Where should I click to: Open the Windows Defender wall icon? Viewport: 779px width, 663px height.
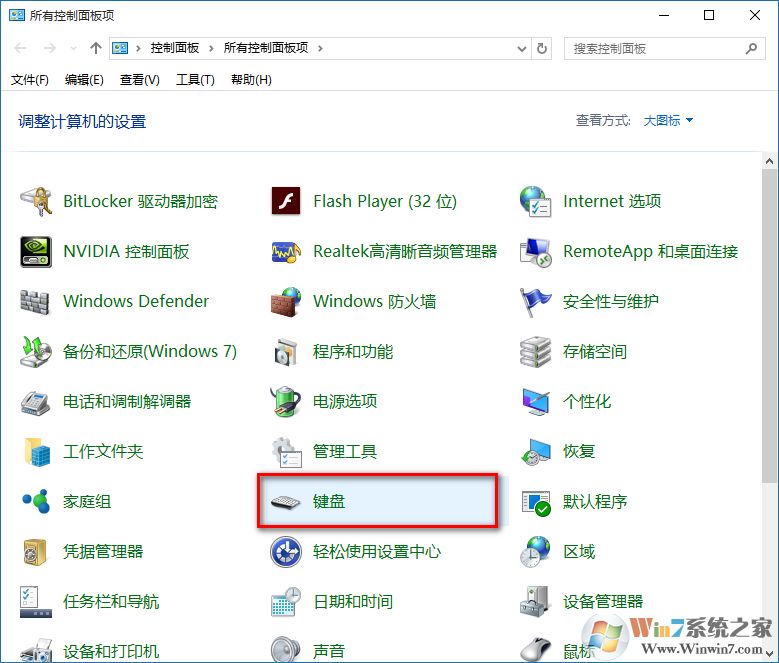click(x=35, y=301)
